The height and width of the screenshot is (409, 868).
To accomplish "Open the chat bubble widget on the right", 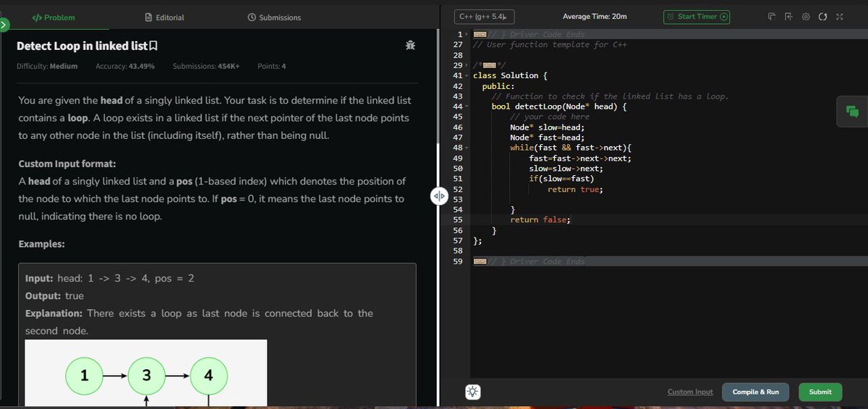I will pyautogui.click(x=851, y=111).
